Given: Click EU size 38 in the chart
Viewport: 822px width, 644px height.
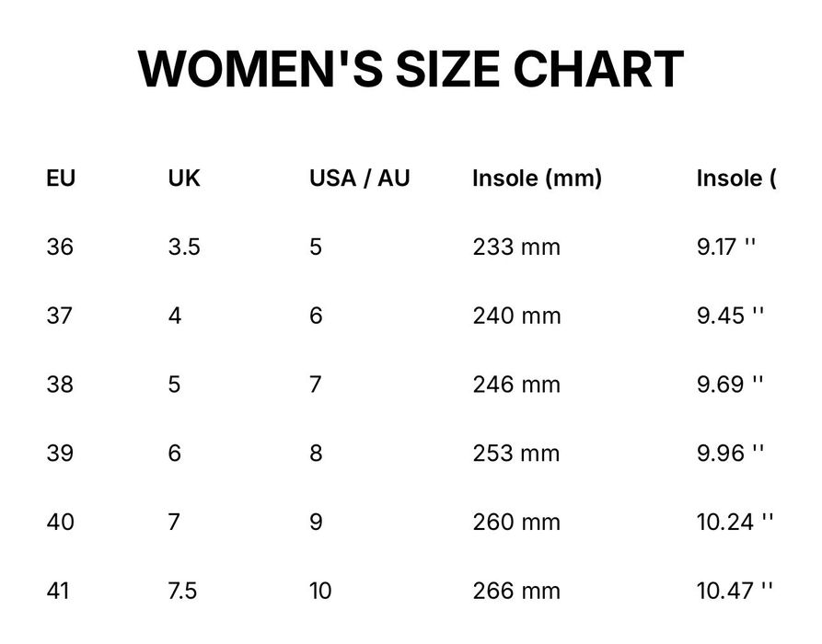Looking at the screenshot, I should click(60, 385).
